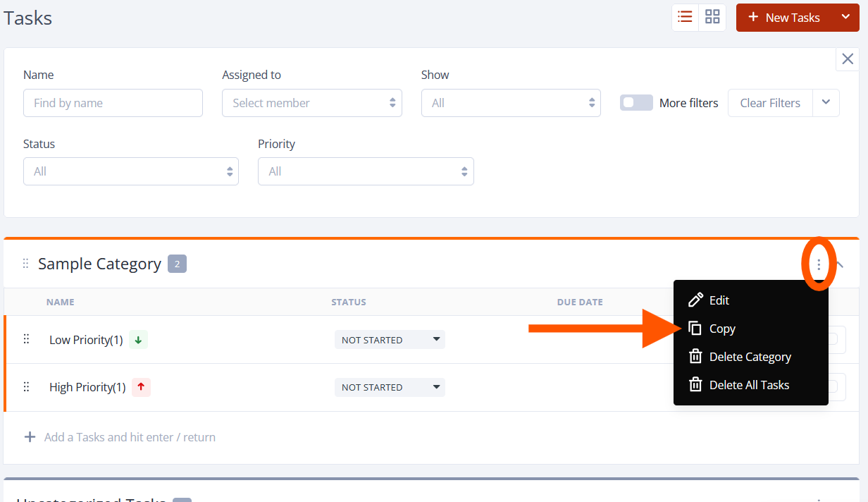This screenshot has height=502, width=868.
Task: Click Find by name input
Action: 113,103
